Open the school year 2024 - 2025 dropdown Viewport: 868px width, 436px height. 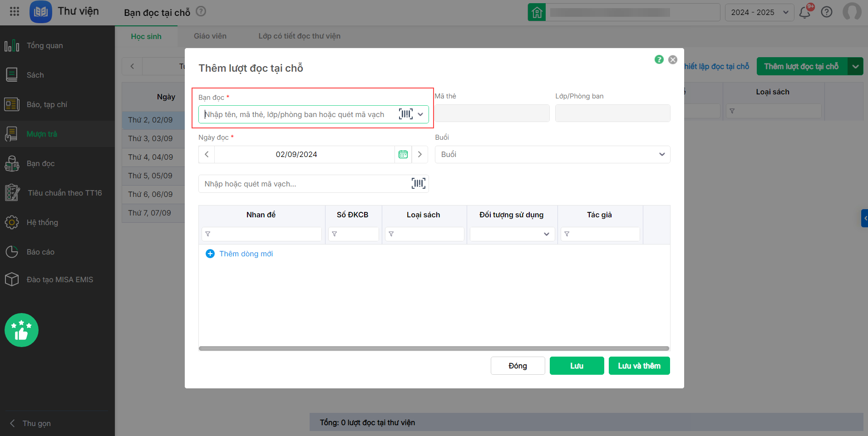759,12
